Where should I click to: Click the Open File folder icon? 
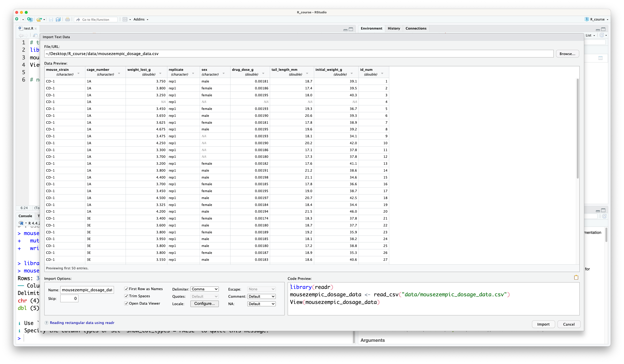pyautogui.click(x=39, y=19)
